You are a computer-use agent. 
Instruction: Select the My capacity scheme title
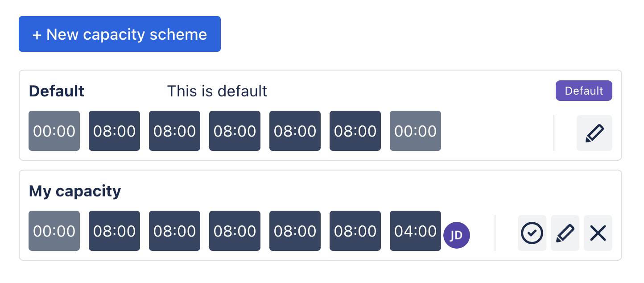coord(75,191)
